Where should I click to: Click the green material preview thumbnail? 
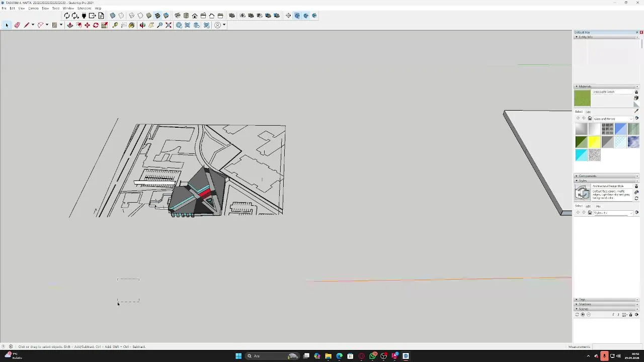582,98
